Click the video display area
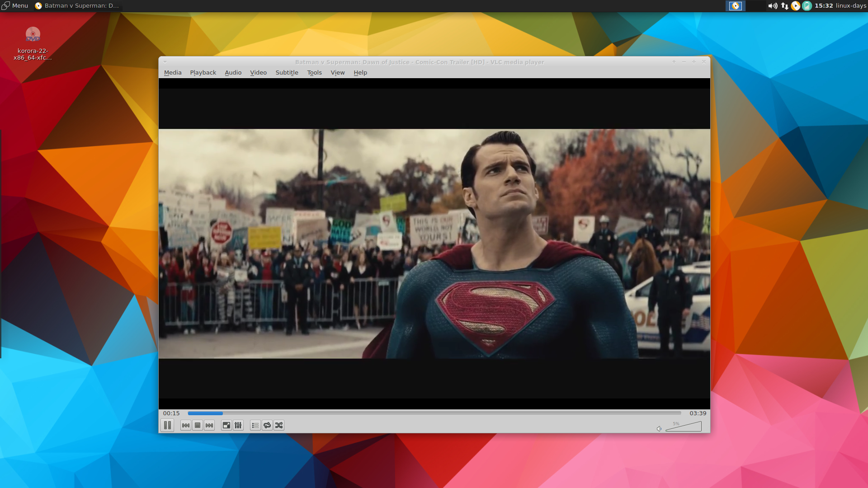This screenshot has height=488, width=868. pyautogui.click(x=434, y=244)
